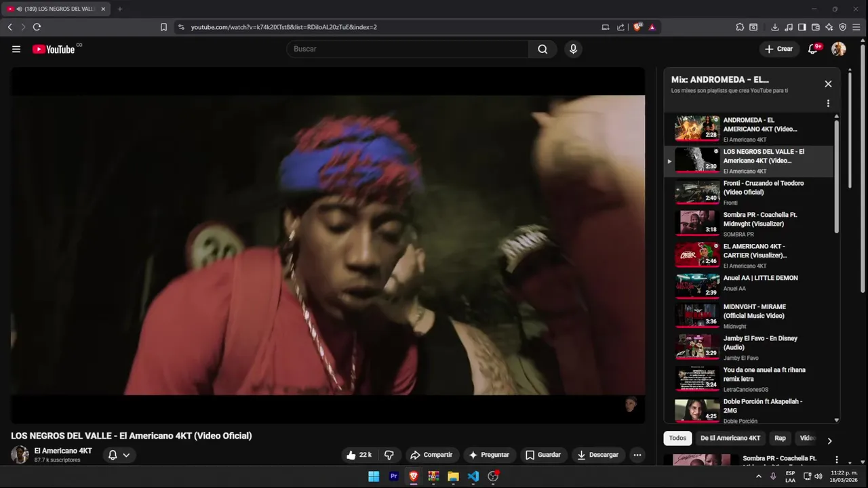Expand the notification preference chevron

(x=126, y=455)
